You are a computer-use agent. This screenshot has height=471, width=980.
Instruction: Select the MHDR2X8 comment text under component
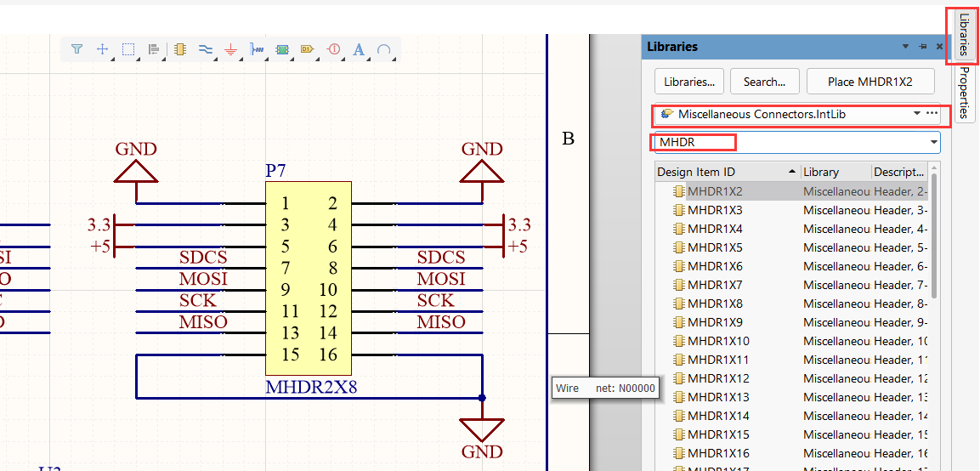[x=311, y=387]
